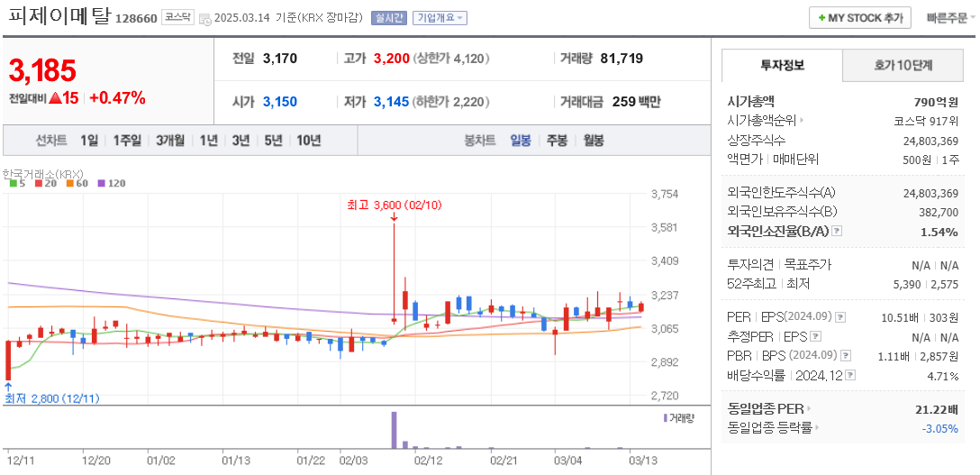This screenshot has width=980, height=475.
Task: Select the 3년 line chart period
Action: tap(240, 141)
